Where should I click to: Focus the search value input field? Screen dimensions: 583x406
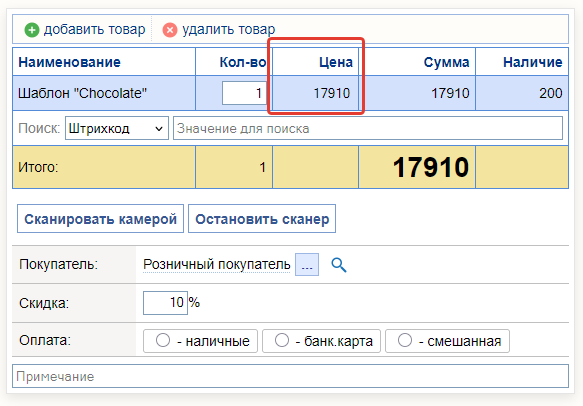coord(368,128)
